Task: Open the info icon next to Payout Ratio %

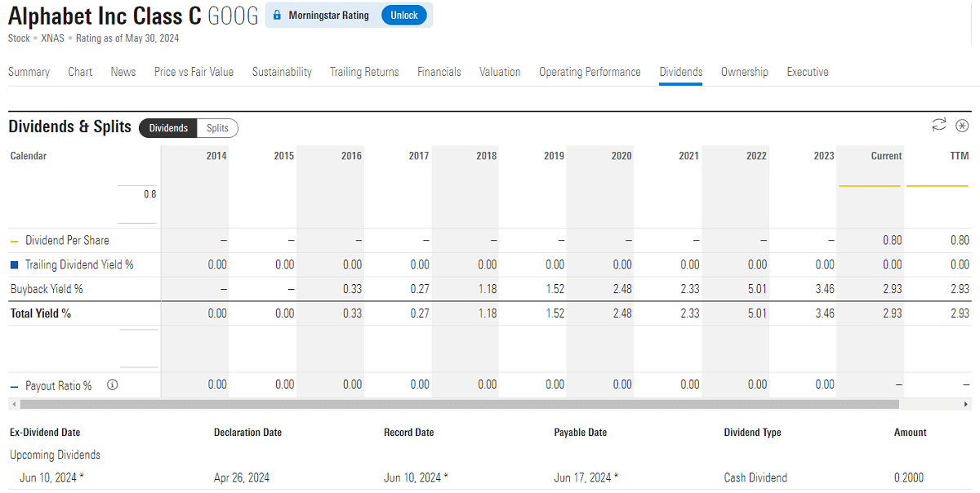Action: [113, 384]
